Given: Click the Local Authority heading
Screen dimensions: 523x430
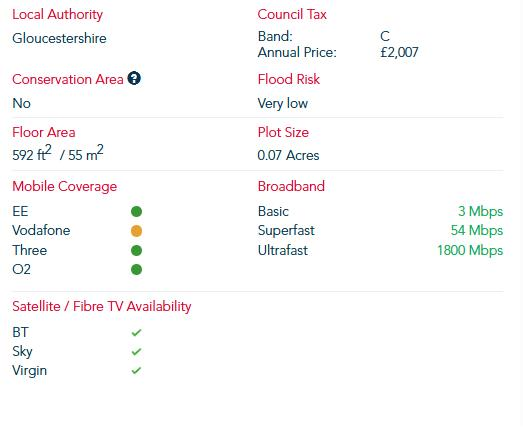Looking at the screenshot, I should pos(57,15).
